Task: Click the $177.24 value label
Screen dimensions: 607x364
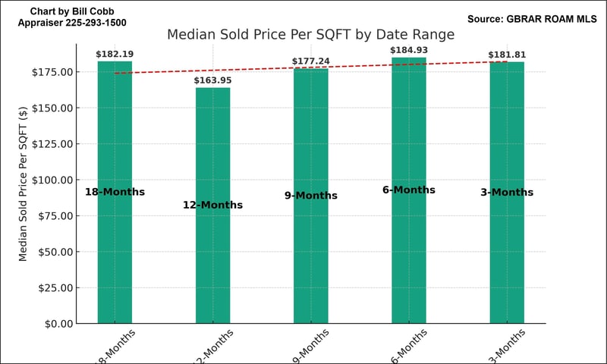Action: pos(310,61)
